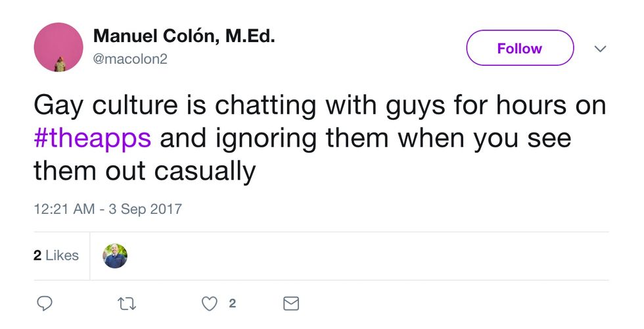The height and width of the screenshot is (329, 644).
Task: Expand the tweet options chevron
Action: [600, 49]
